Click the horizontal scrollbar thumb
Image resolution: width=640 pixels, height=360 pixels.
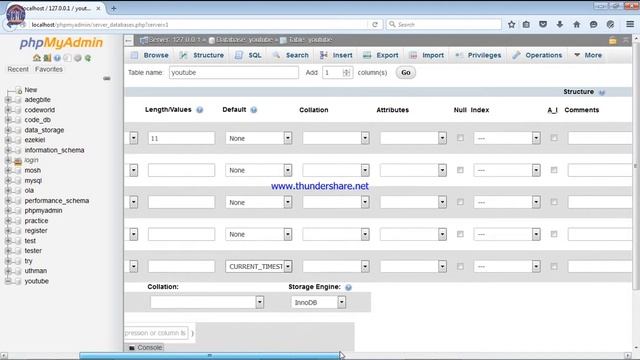[x=209, y=356]
